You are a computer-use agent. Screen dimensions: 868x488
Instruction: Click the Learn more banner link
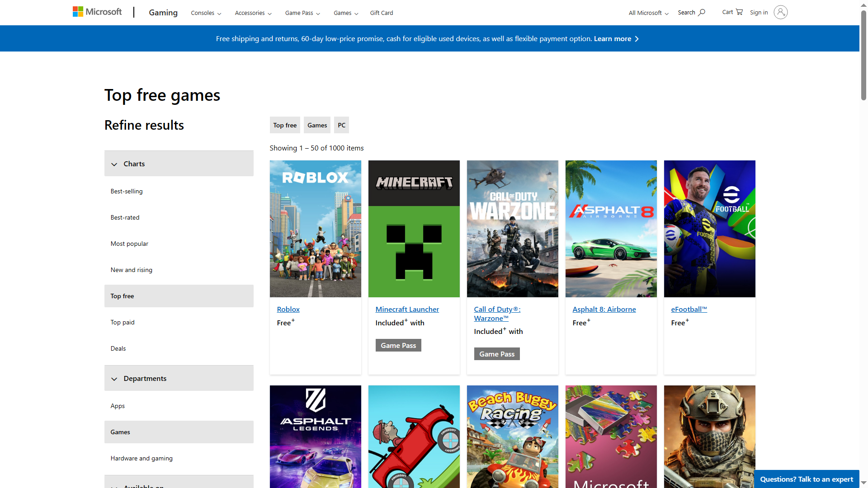point(613,39)
